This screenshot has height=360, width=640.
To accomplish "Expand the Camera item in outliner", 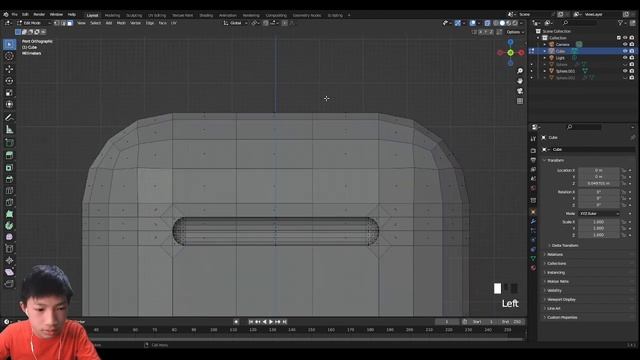I will pos(545,44).
